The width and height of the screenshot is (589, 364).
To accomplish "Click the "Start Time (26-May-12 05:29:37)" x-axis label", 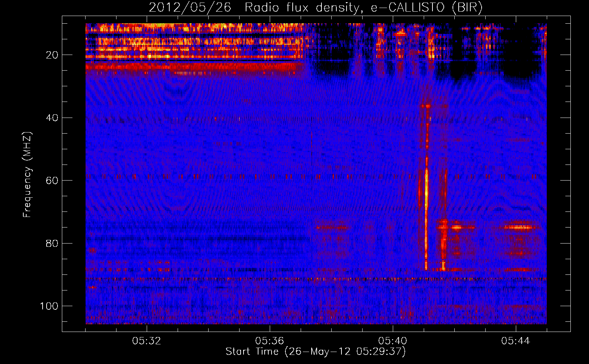I will click(316, 352).
